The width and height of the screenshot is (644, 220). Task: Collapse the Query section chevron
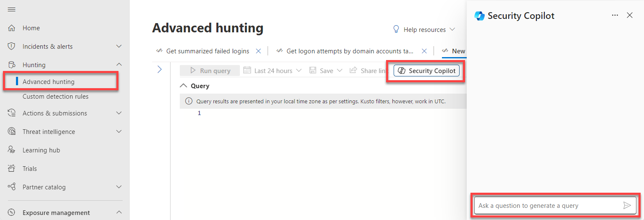coord(184,86)
